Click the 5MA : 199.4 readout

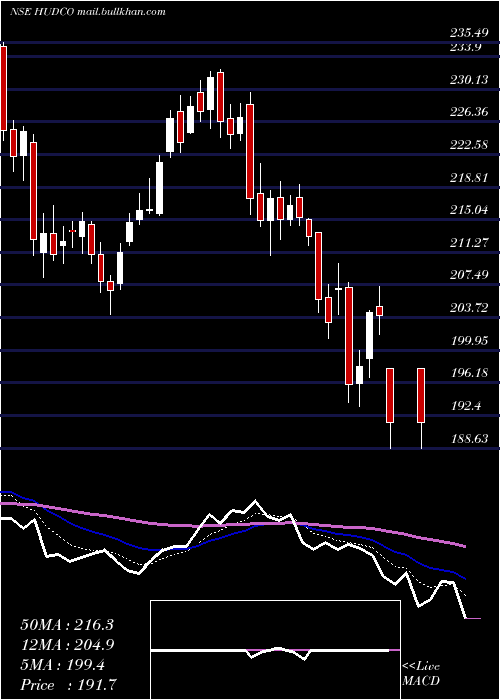(62, 665)
